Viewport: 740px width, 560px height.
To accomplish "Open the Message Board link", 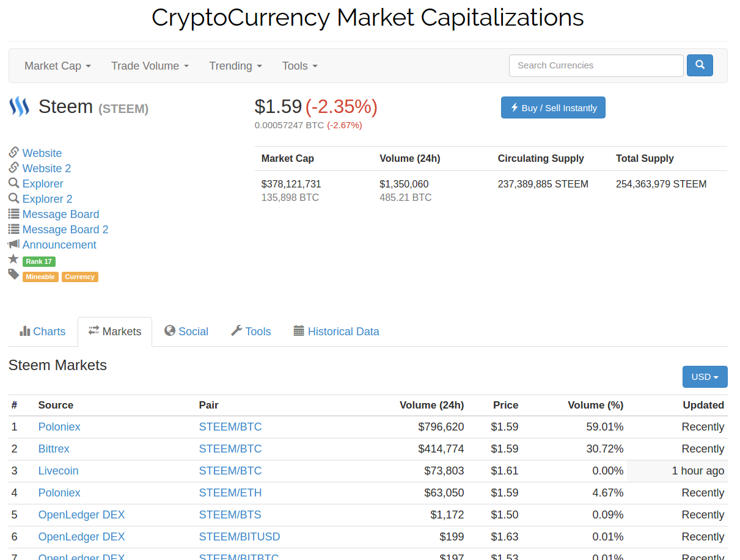I will tap(60, 214).
